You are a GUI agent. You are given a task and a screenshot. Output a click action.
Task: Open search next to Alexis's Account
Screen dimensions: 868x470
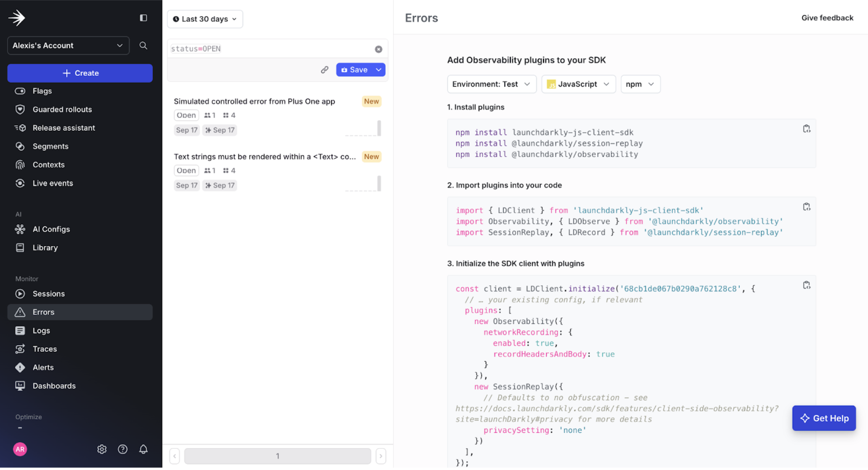(x=143, y=45)
